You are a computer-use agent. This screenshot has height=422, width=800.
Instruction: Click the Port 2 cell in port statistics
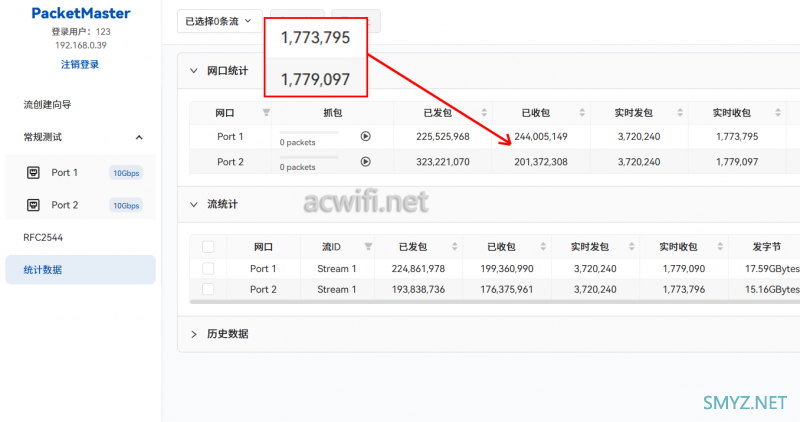coord(230,162)
